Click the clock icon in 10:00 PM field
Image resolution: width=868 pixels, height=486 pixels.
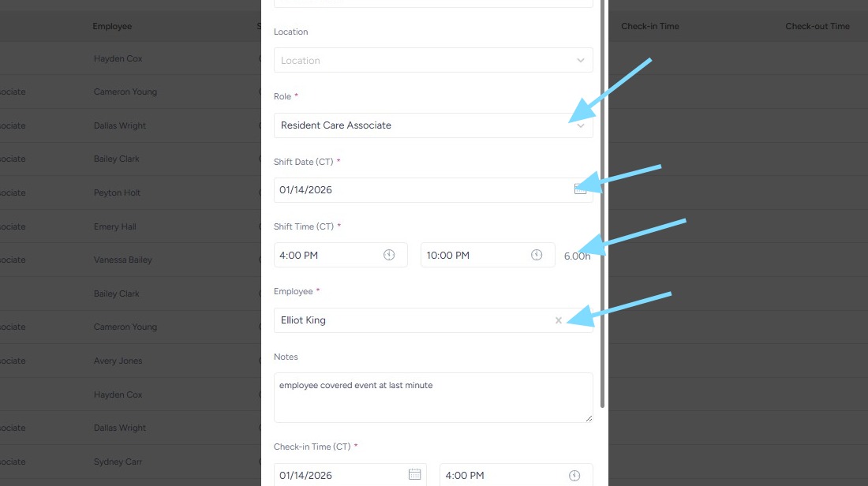click(x=537, y=255)
